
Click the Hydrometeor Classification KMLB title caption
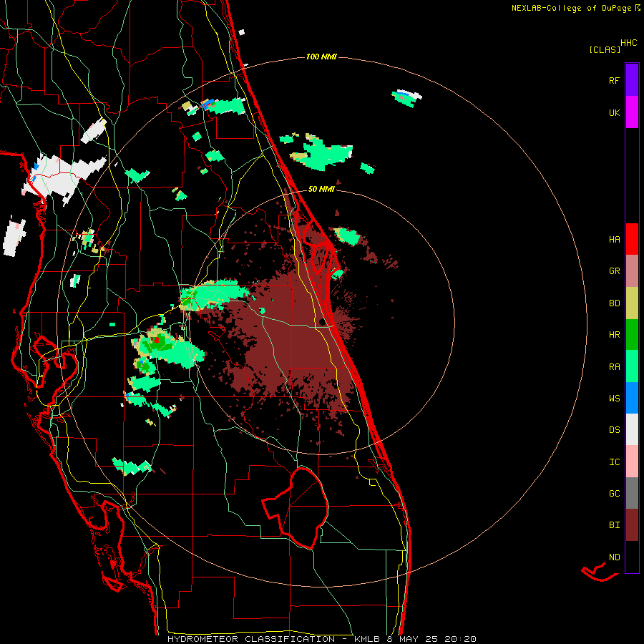(x=321, y=639)
